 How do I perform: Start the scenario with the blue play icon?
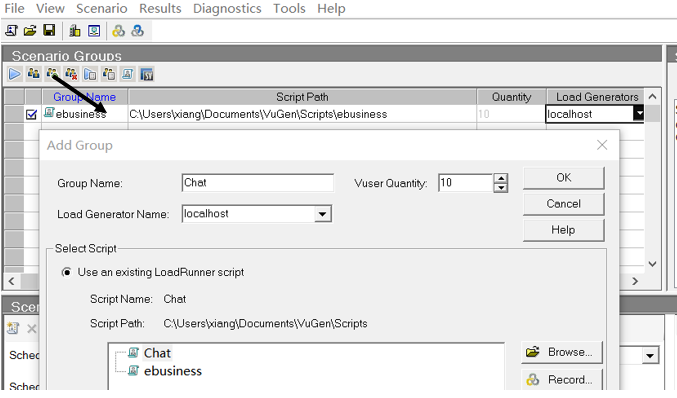[x=15, y=74]
